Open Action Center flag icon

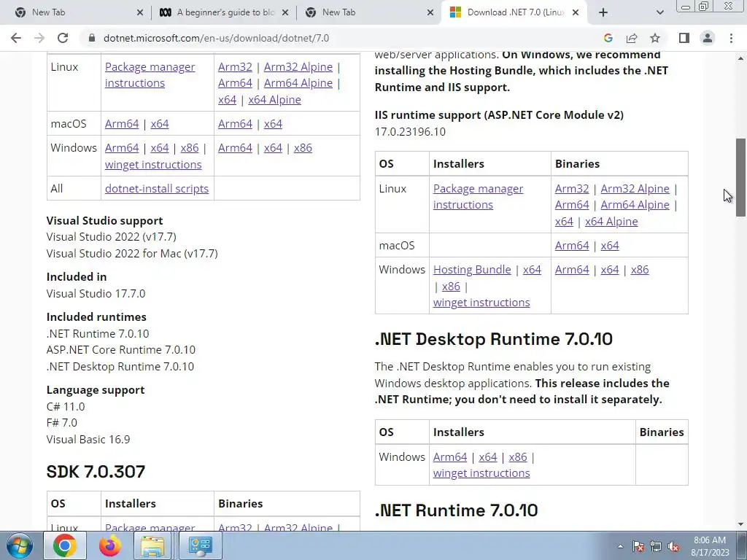click(x=638, y=546)
